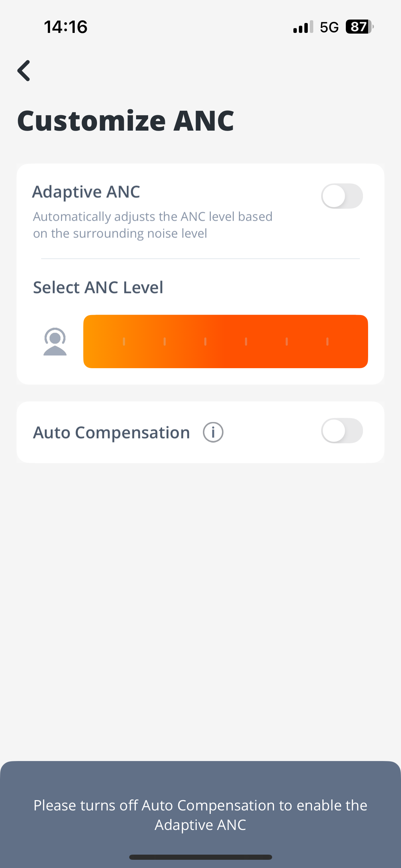The width and height of the screenshot is (401, 868).
Task: Tap the home indicator bar
Action: (x=200, y=857)
